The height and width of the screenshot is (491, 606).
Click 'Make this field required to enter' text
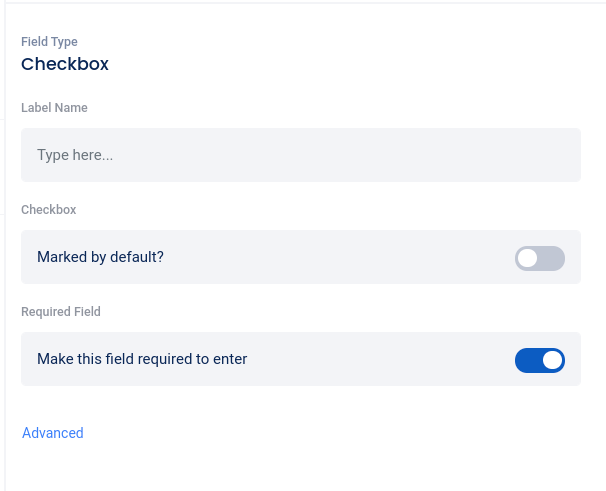tap(142, 359)
